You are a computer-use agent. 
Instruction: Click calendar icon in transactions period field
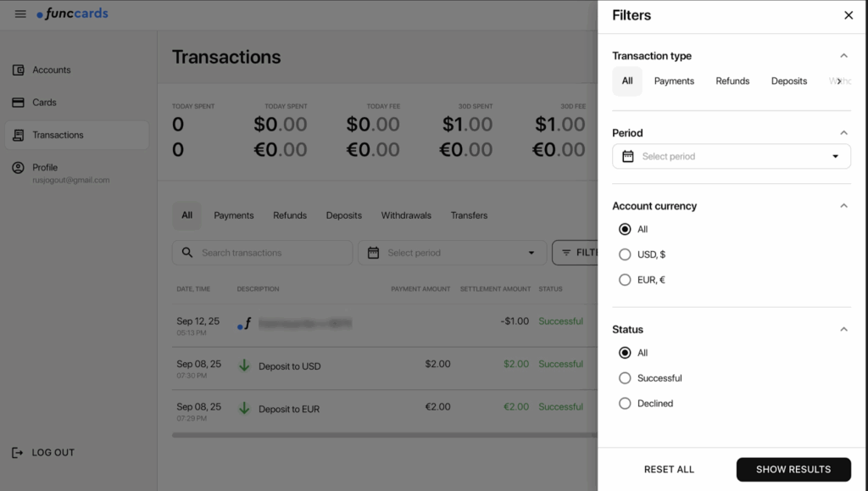pyautogui.click(x=374, y=253)
